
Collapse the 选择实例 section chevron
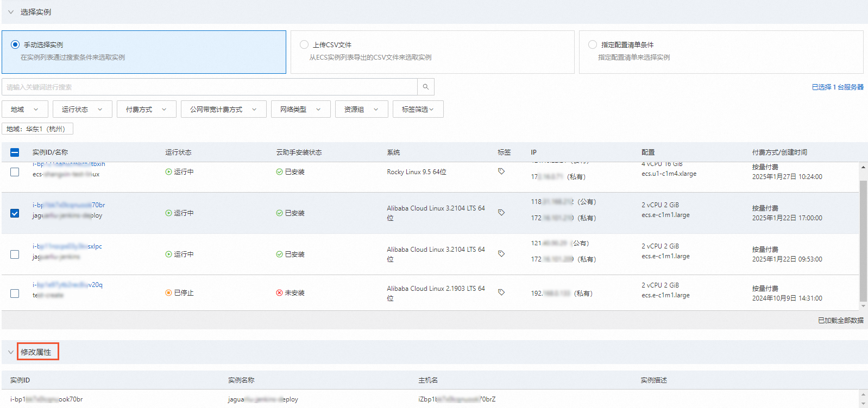click(11, 12)
